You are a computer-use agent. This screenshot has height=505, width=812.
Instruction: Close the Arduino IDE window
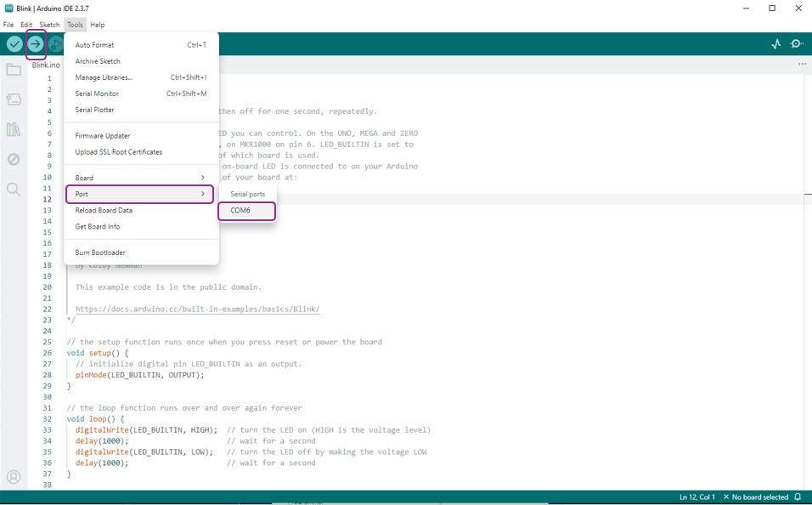tap(798, 9)
